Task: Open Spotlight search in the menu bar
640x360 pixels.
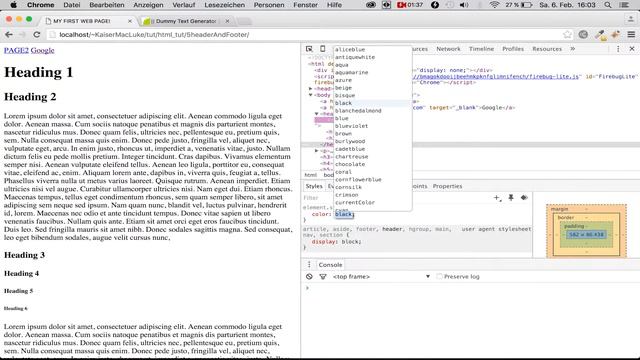Action: (x=608, y=5)
